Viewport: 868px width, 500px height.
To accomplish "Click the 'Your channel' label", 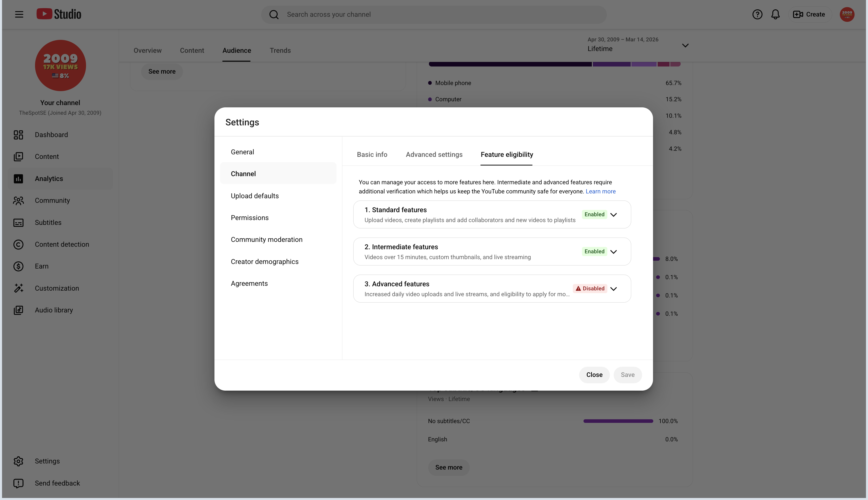I will click(x=60, y=103).
